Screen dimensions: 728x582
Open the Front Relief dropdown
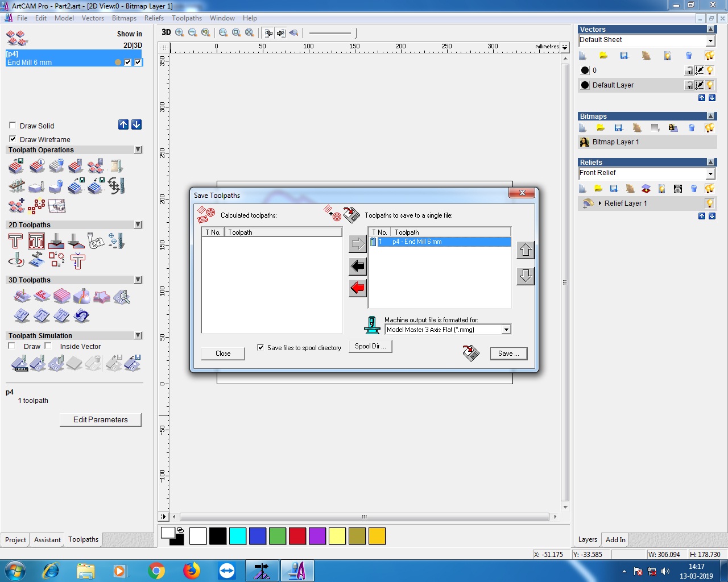point(710,174)
